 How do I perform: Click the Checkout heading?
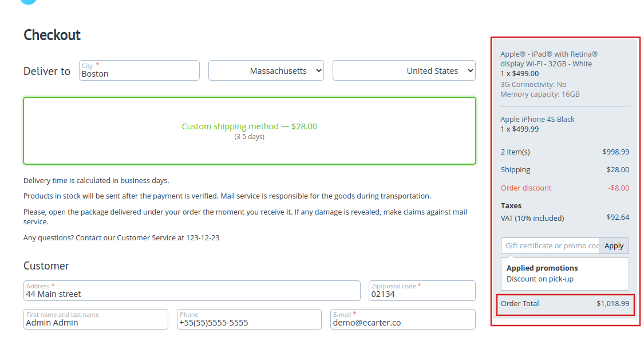[52, 35]
